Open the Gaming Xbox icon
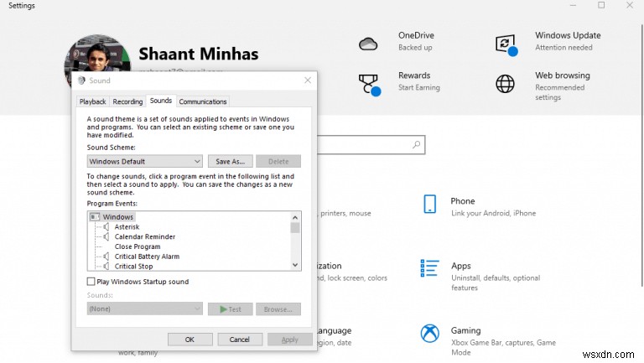644x363 pixels. tap(429, 333)
